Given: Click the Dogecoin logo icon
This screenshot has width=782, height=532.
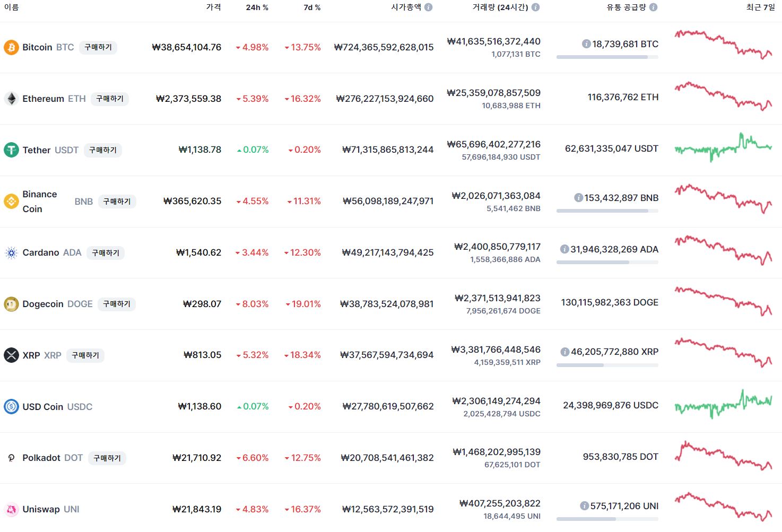Looking at the screenshot, I should point(11,304).
